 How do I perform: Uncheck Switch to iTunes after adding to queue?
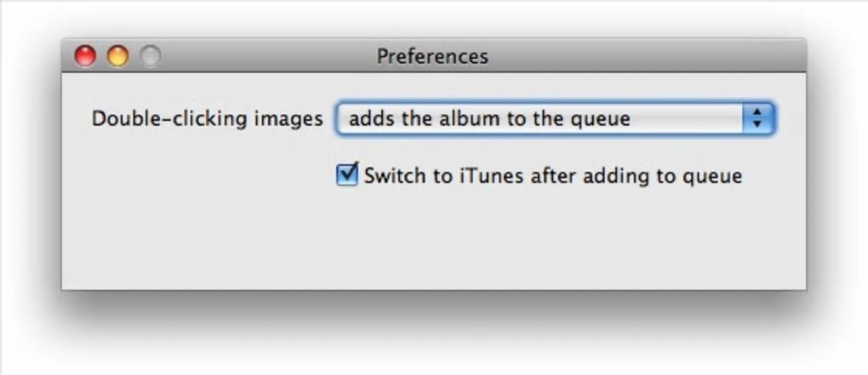click(x=347, y=176)
